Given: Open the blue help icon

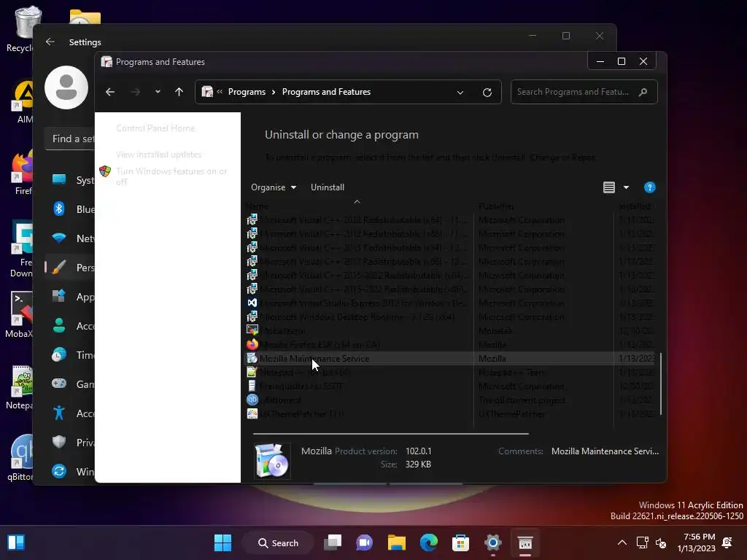Looking at the screenshot, I should [x=649, y=187].
